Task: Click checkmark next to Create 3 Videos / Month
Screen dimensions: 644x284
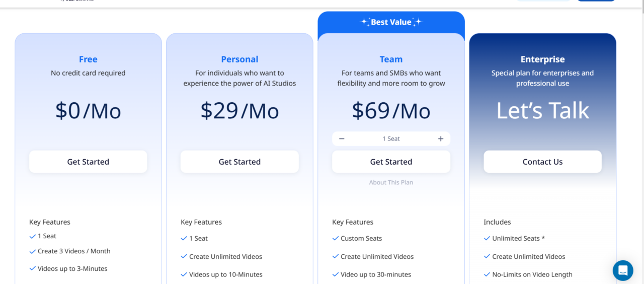Action: 33,251
